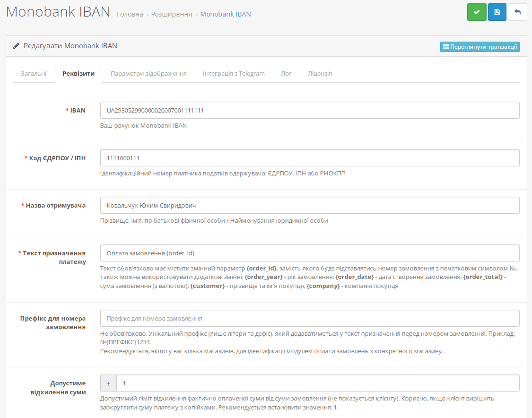
Task: Click the Допустиме відхилення суми label
Action: [58, 388]
